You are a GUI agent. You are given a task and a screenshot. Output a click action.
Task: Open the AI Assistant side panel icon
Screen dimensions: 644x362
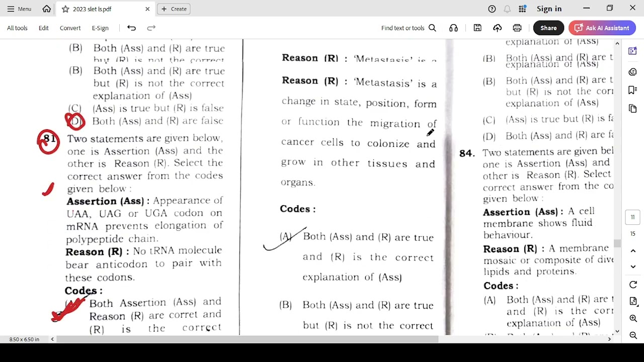[x=633, y=51]
